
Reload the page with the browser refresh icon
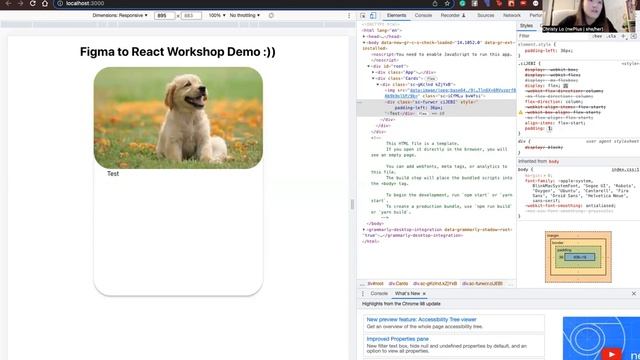pyautogui.click(x=33, y=3)
